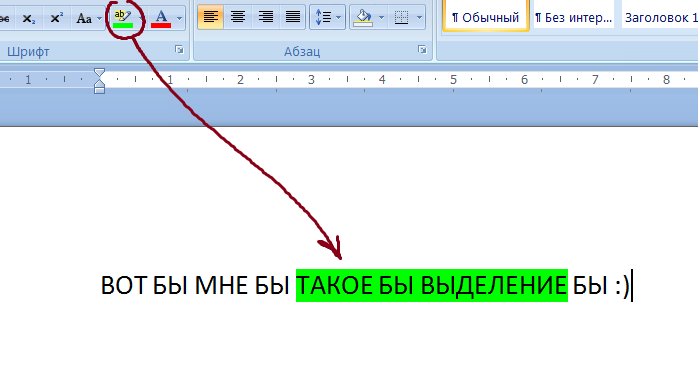Align text to the right
The image size is (698, 376).
point(265,17)
